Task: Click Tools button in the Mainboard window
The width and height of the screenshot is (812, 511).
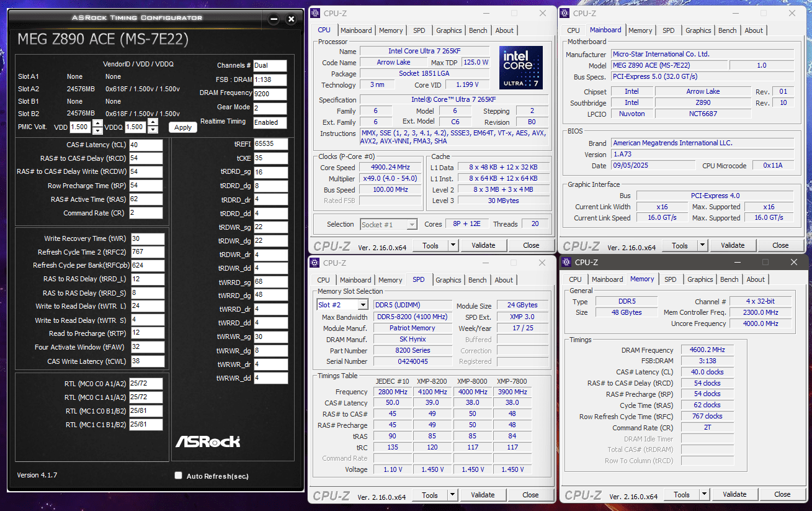Action: pyautogui.click(x=680, y=245)
